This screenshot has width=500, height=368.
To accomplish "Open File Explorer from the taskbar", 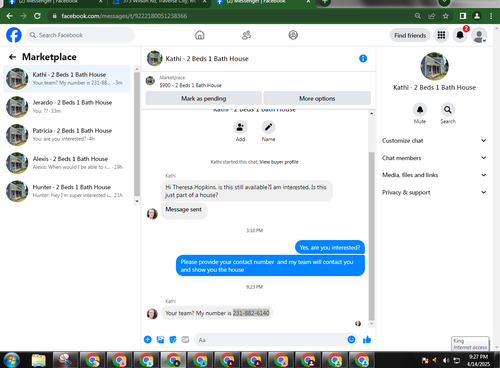I will tap(39, 360).
